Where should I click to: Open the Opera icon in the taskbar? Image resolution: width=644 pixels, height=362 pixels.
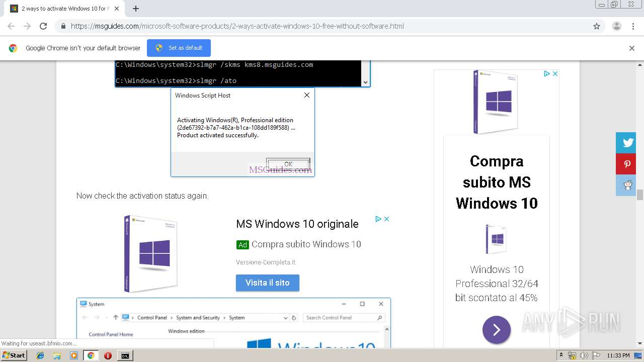(x=108, y=355)
